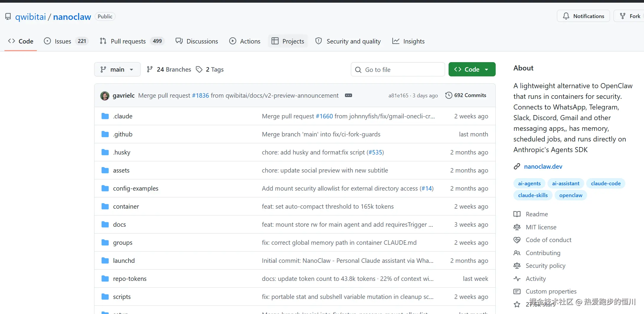This screenshot has height=314, width=644.
Task: Click the link icon beside nanoclaw.dev
Action: point(517,167)
